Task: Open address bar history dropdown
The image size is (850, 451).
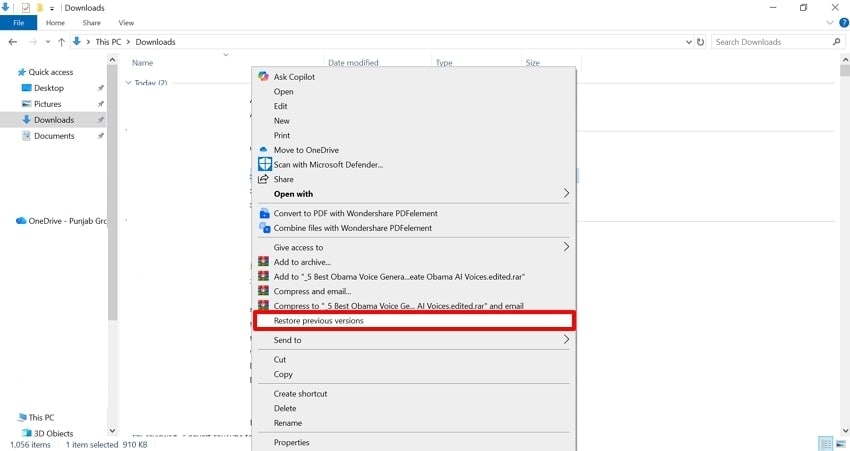Action: click(688, 42)
